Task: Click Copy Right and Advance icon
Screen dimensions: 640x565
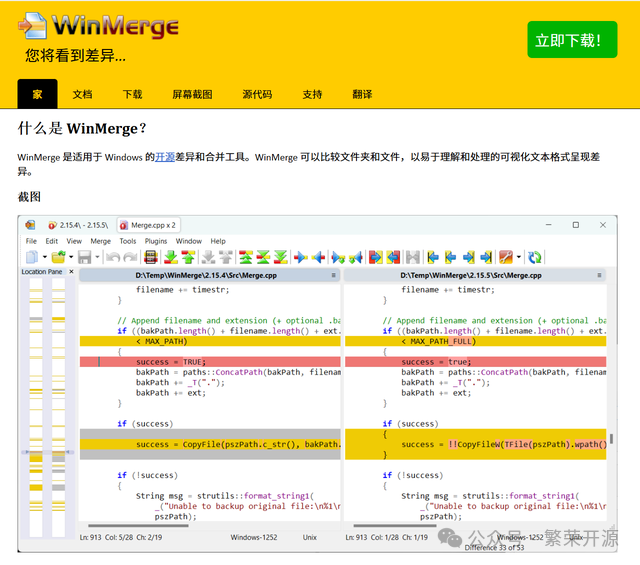Action: 338,257
